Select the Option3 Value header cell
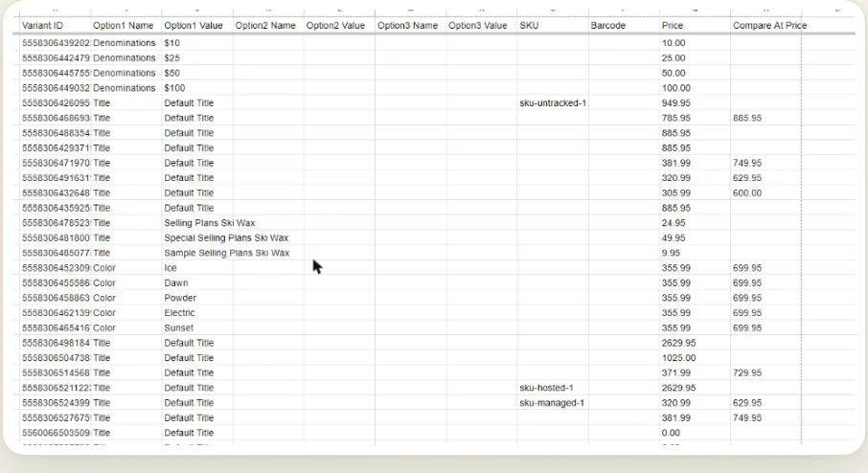 [481, 26]
